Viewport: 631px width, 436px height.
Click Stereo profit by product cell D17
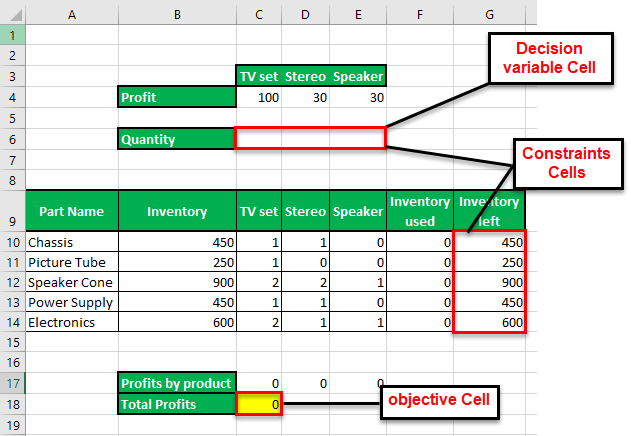[305, 383]
